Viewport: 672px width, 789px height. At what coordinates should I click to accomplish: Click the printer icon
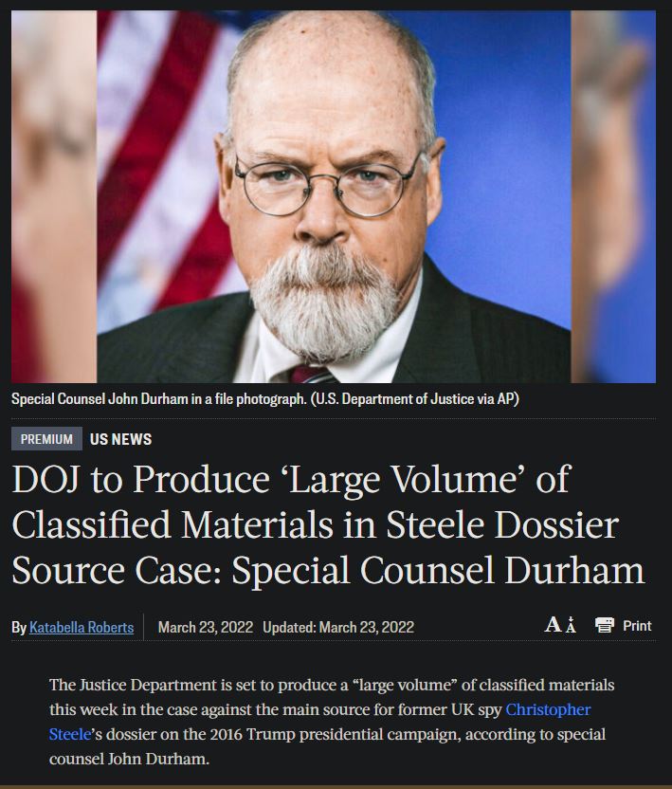pos(605,626)
